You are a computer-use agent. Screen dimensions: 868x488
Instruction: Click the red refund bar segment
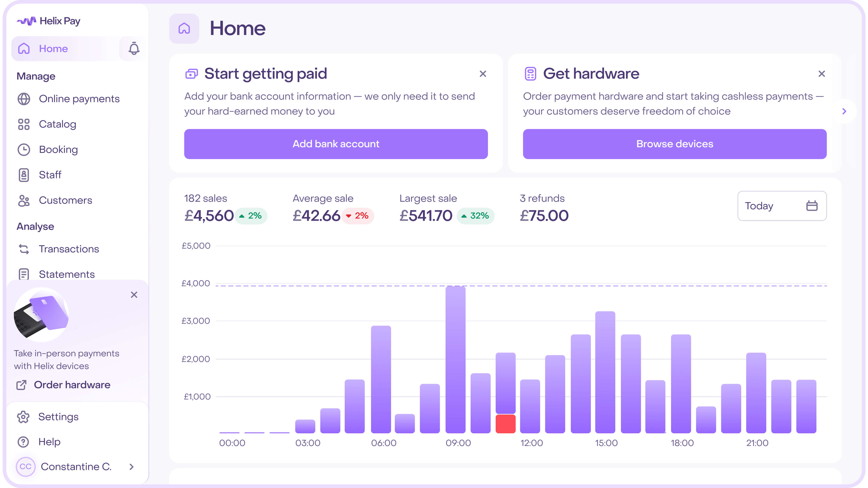click(x=505, y=424)
